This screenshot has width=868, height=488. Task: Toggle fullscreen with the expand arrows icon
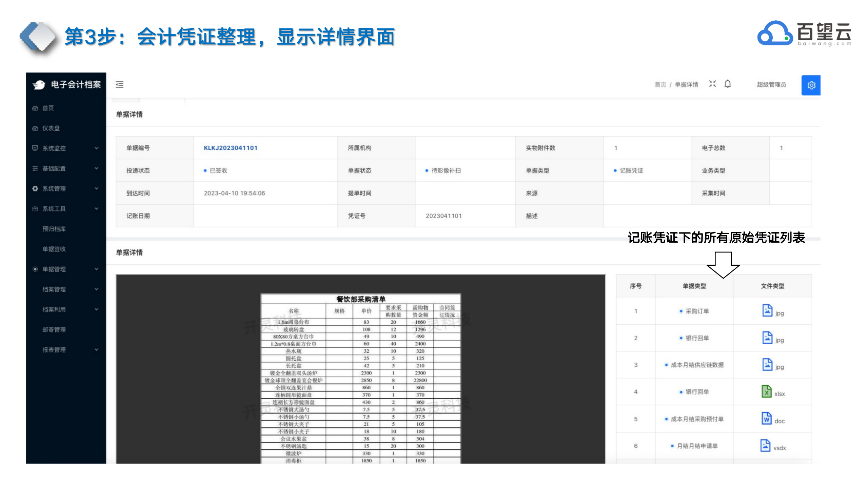[712, 84]
